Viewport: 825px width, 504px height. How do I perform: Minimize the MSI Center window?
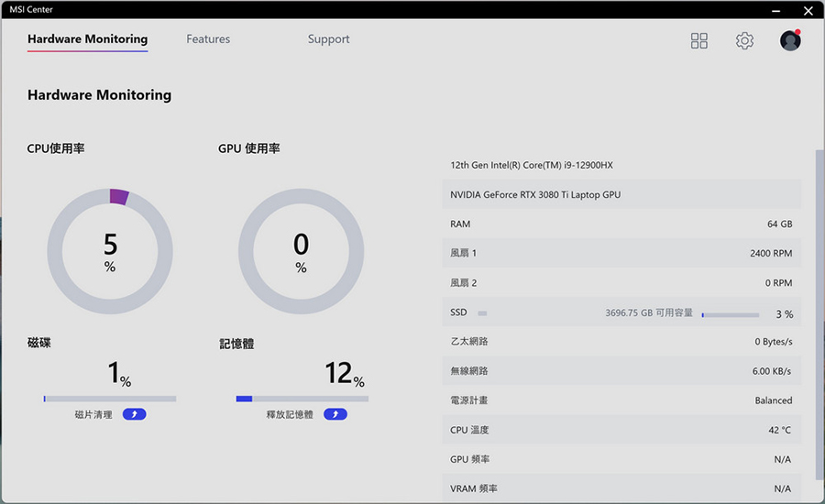tap(775, 10)
